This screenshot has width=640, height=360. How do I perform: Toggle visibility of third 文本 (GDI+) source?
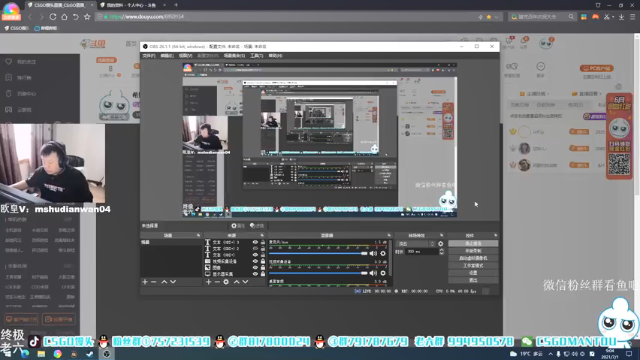point(256,255)
